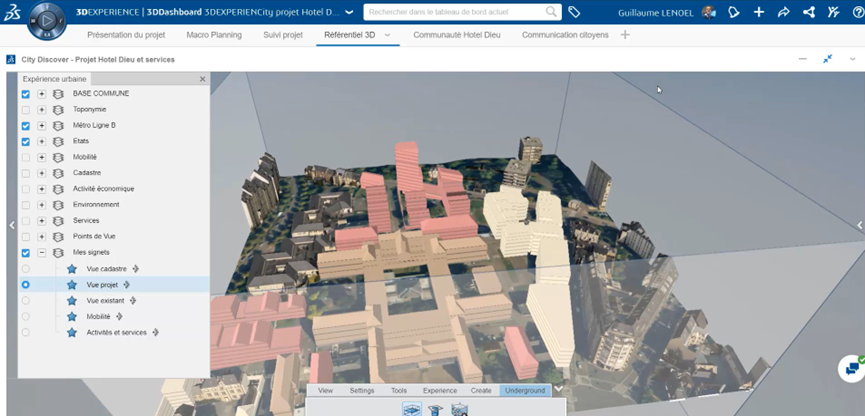Image resolution: width=865 pixels, height=416 pixels.
Task: Expand the Services tree node
Action: 41,221
